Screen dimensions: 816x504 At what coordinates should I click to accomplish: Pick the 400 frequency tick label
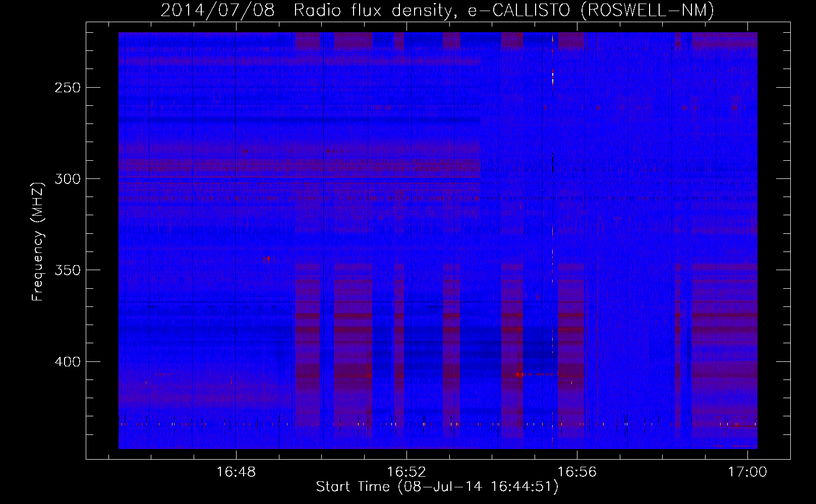67,362
